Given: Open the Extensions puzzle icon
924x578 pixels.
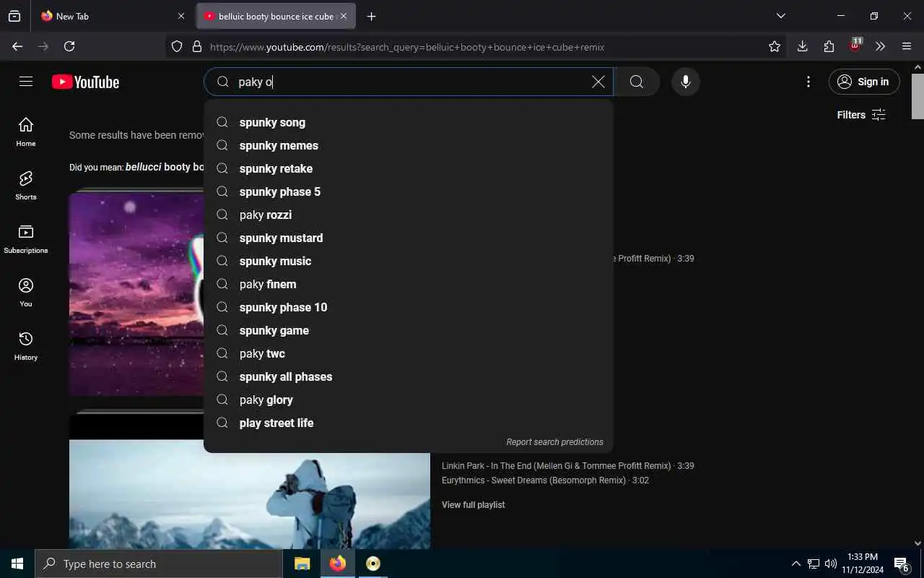Looking at the screenshot, I should pos(829,46).
